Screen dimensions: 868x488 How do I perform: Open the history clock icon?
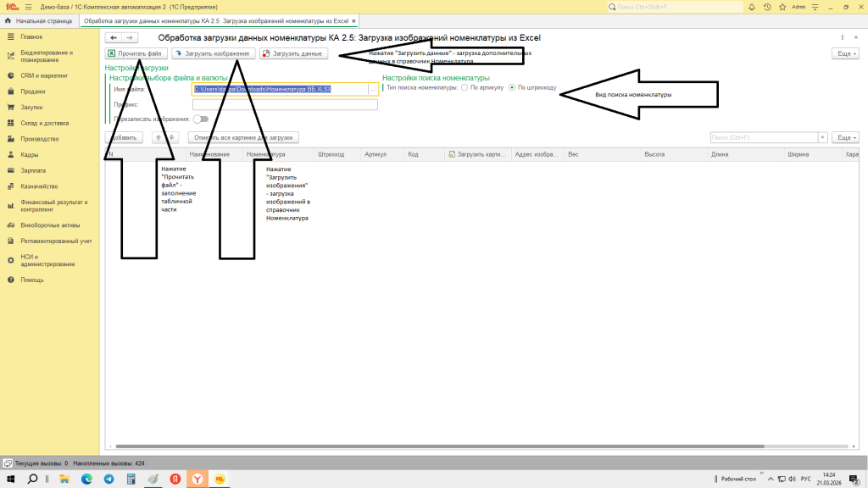click(767, 7)
